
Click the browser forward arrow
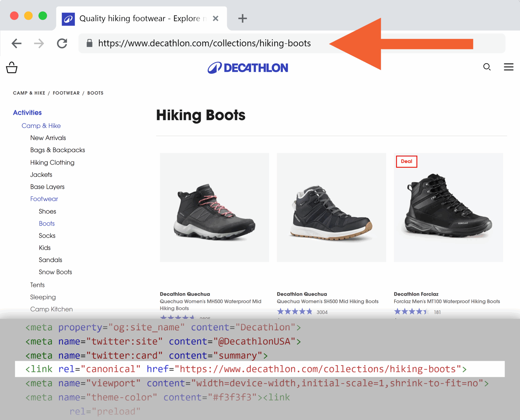click(x=39, y=43)
